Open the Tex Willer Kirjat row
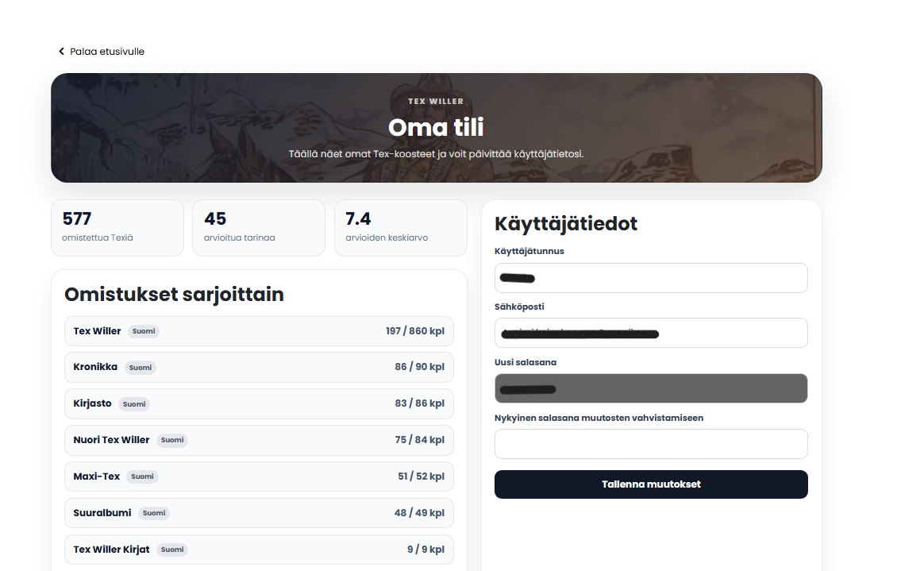 [x=259, y=550]
